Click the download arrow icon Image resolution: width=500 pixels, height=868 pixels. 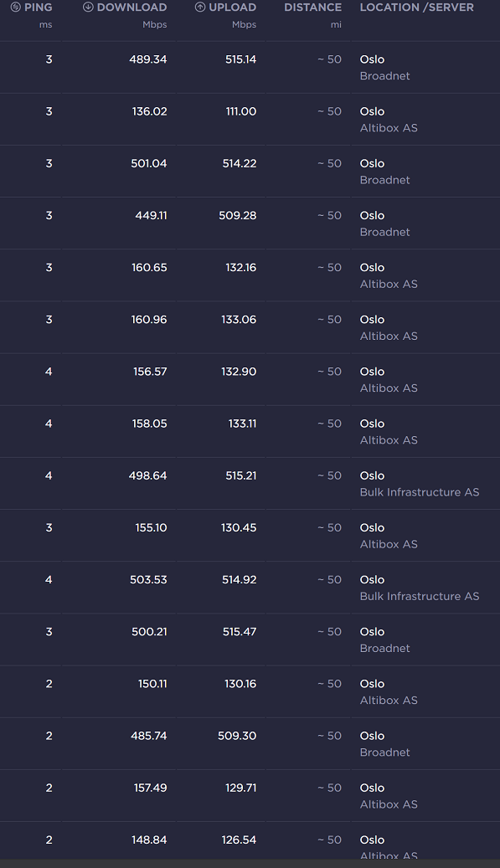(x=88, y=8)
